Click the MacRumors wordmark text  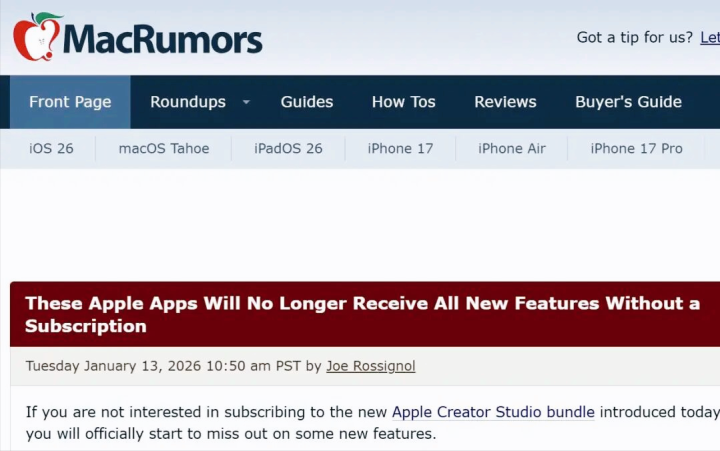tap(163, 39)
